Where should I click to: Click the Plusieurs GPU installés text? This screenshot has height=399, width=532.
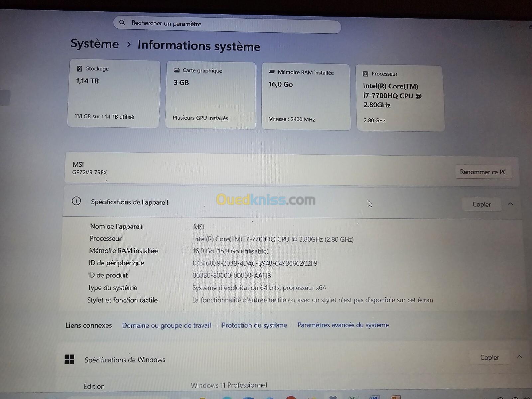click(200, 118)
